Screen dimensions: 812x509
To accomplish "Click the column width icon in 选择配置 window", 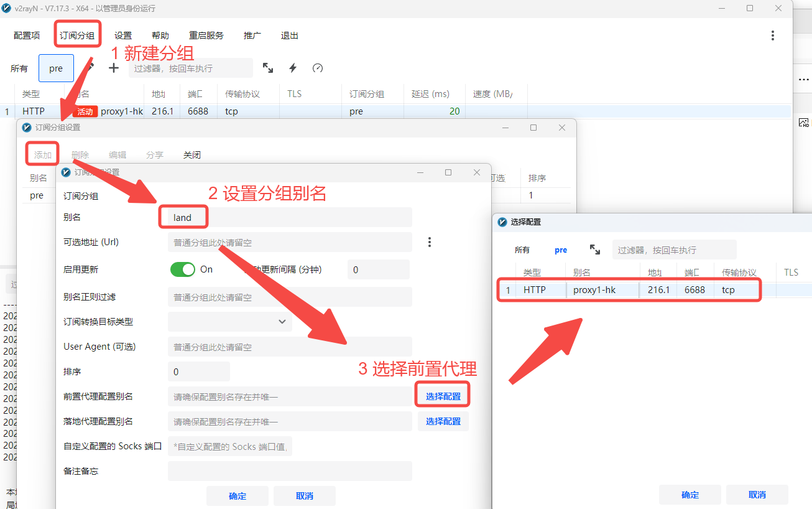I will coord(595,250).
